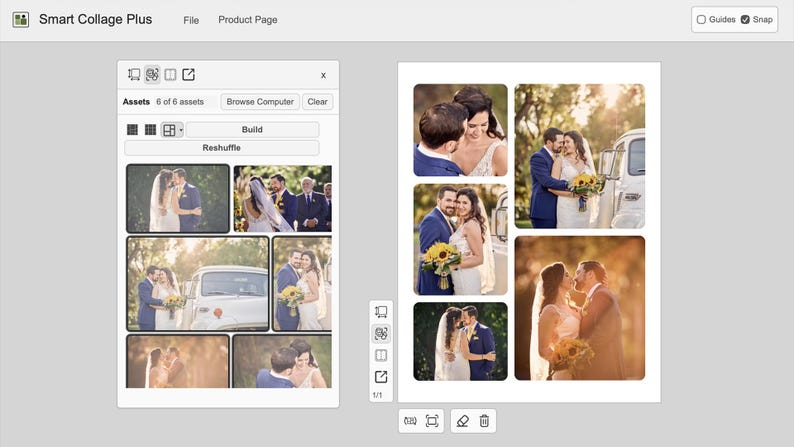This screenshot has width=794, height=447.
Task: Select the close-up forehead kiss collage photo
Action: click(460, 130)
